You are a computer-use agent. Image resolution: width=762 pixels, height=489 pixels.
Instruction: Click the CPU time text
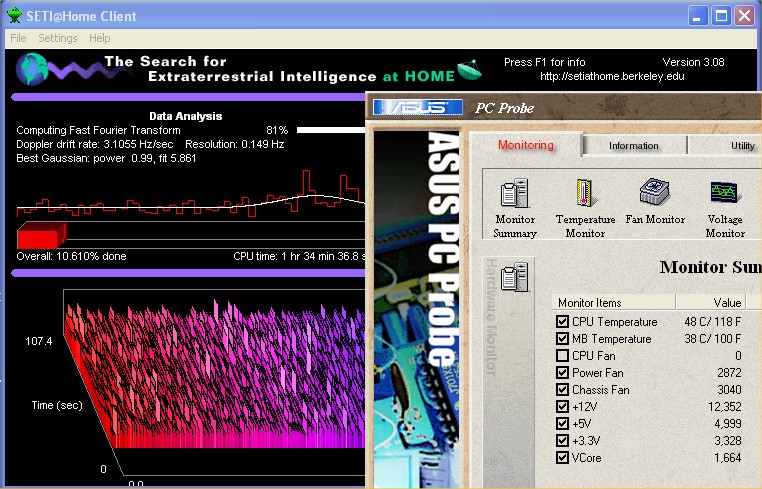pos(299,256)
